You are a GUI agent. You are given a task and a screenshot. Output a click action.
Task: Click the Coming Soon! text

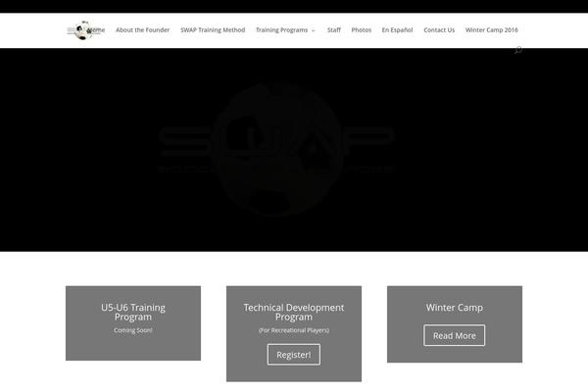click(133, 330)
